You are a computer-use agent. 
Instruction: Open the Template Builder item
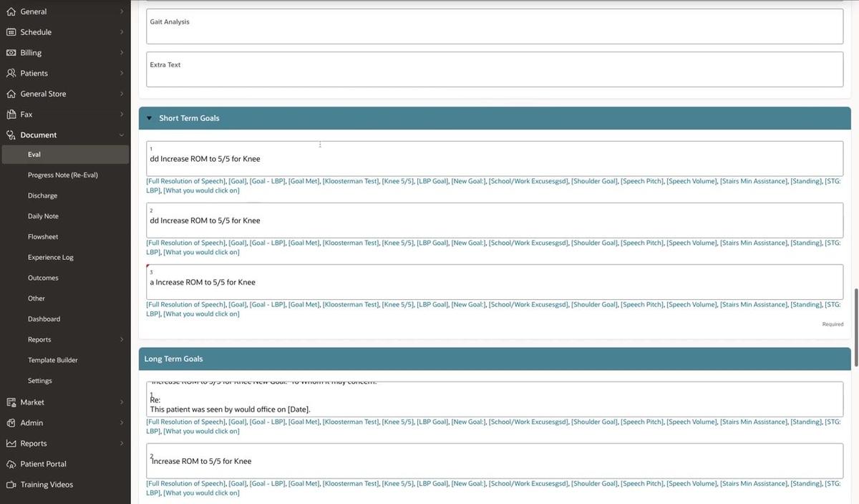[52, 360]
